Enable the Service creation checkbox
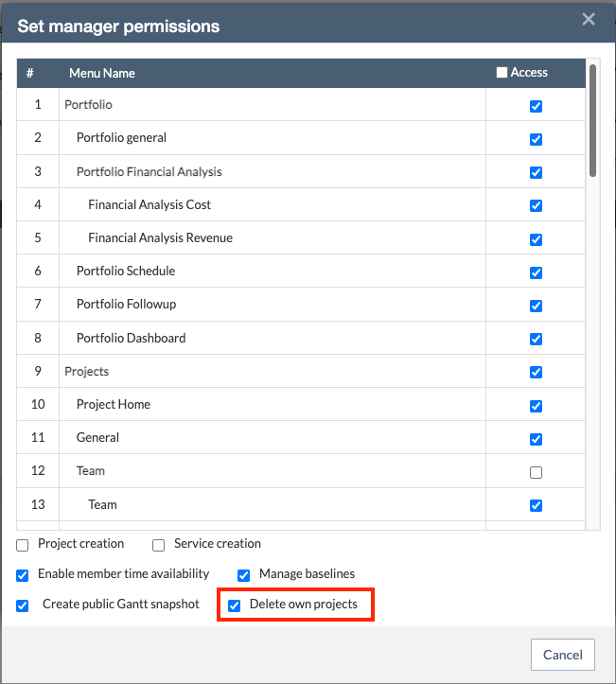Image resolution: width=616 pixels, height=684 pixels. pyautogui.click(x=159, y=545)
